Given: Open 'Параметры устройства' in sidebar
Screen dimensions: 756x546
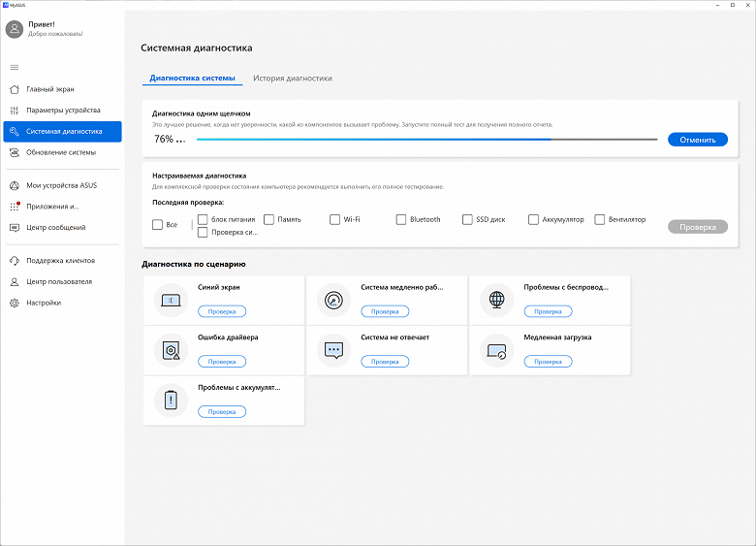Looking at the screenshot, I should pyautogui.click(x=63, y=111).
